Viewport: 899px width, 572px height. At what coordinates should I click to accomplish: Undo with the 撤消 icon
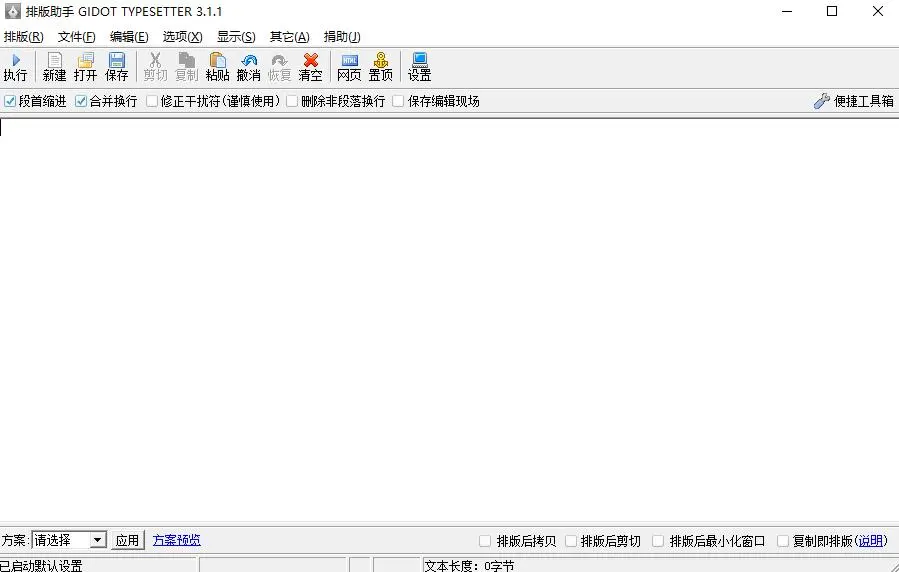[x=249, y=60]
